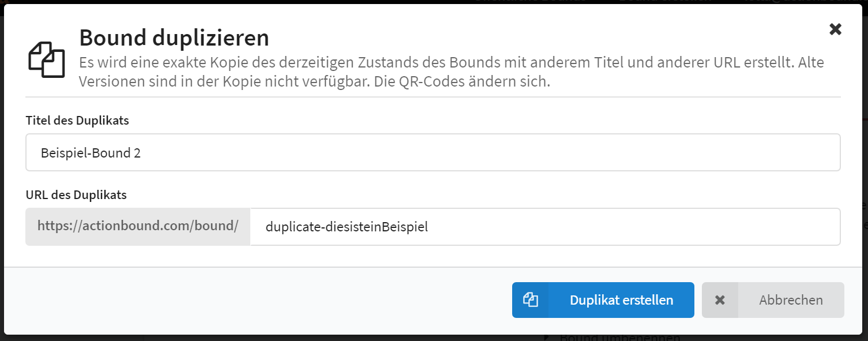Image resolution: width=868 pixels, height=341 pixels.
Task: Click the Bound duplizieren heading text
Action: (174, 38)
